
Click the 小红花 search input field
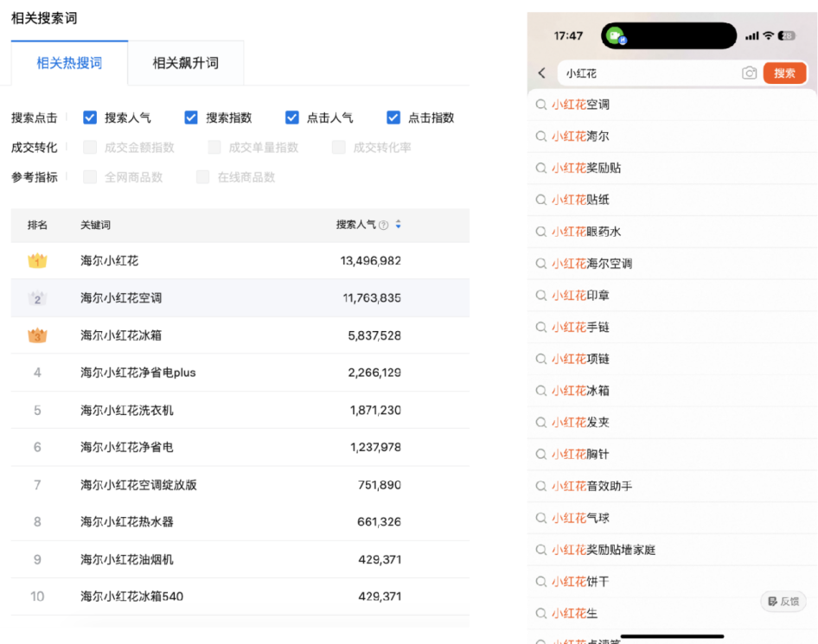(649, 73)
